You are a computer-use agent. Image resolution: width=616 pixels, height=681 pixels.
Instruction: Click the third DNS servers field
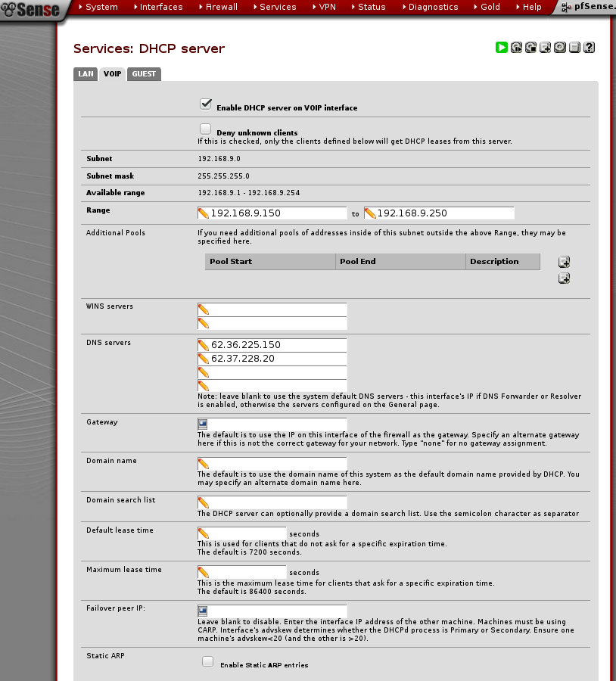pyautogui.click(x=272, y=372)
